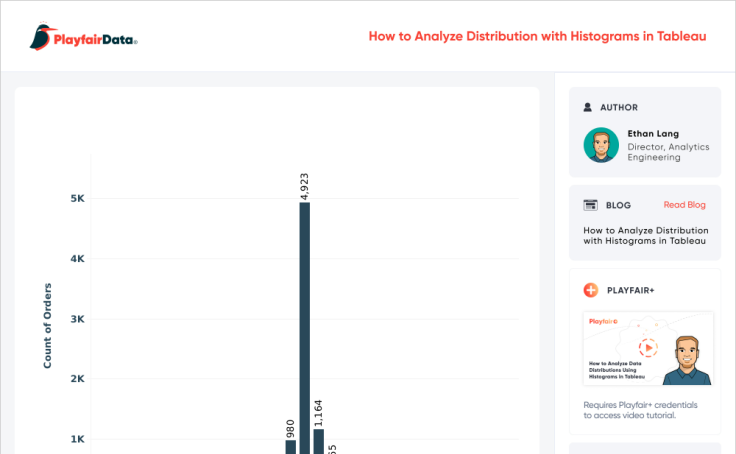The width and height of the screenshot is (736, 454).
Task: Click the 5K tick on the vertical axis
Action: 77,198
